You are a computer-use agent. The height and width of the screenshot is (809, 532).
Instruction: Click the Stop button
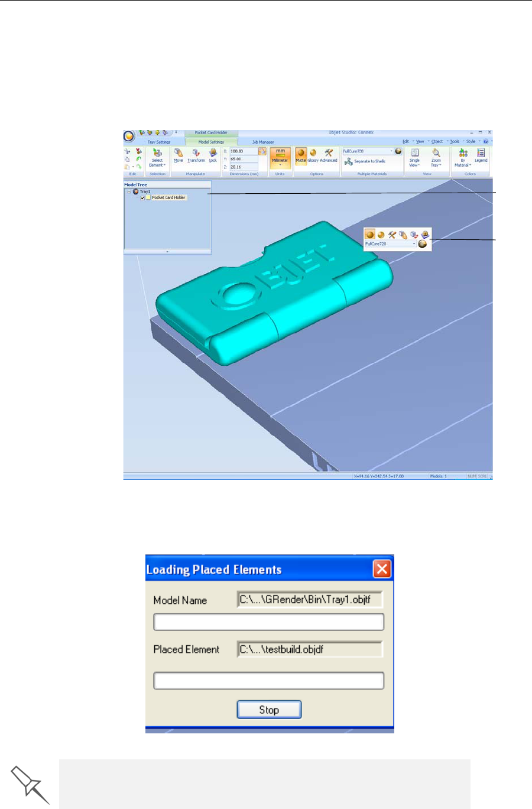(269, 710)
